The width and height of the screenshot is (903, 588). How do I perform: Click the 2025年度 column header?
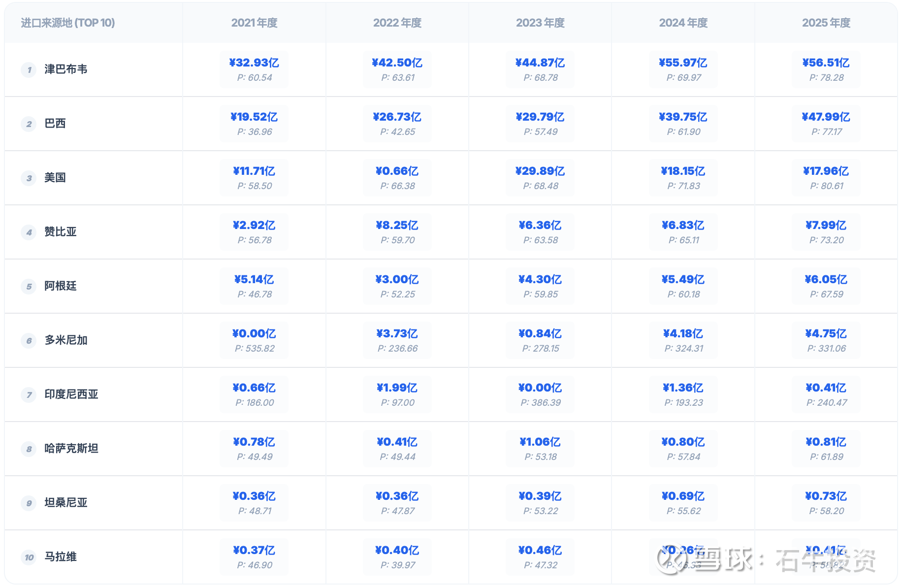pyautogui.click(x=826, y=23)
